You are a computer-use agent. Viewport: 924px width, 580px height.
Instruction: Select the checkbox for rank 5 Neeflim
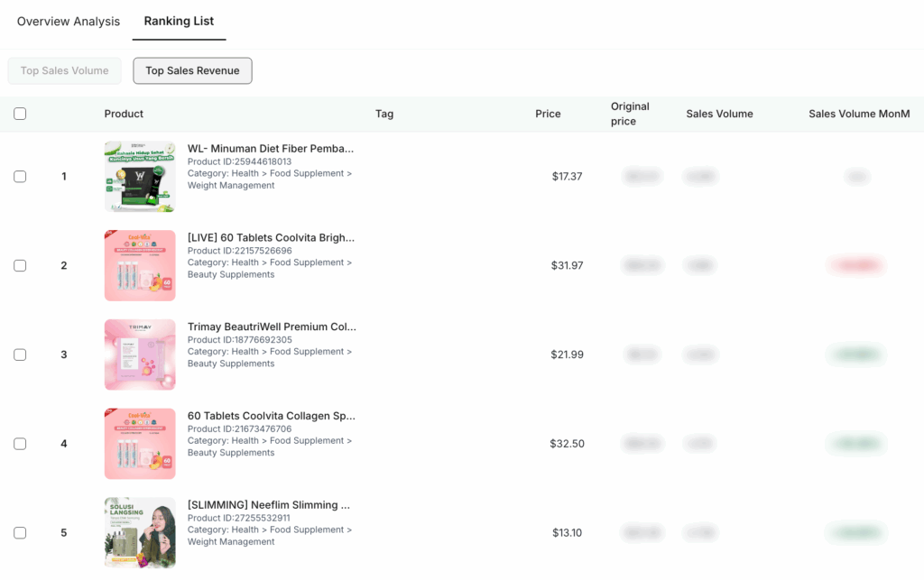click(x=20, y=533)
